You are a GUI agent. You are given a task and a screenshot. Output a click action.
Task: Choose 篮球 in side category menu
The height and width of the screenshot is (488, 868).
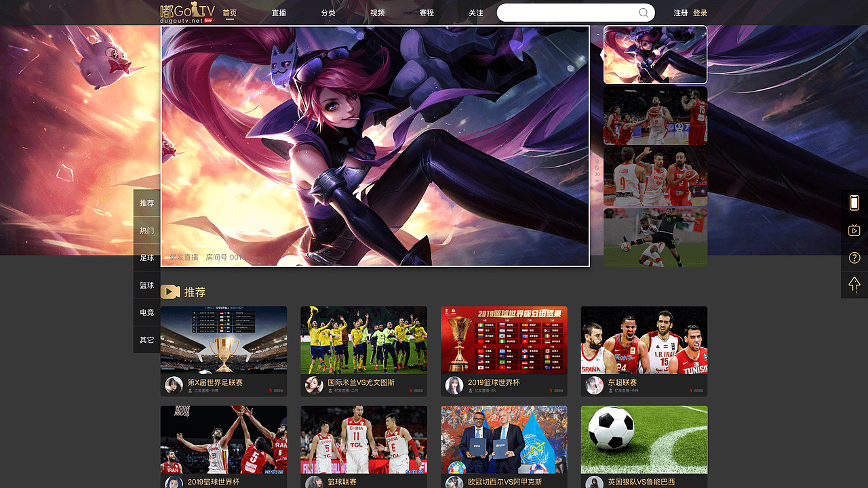(x=147, y=285)
